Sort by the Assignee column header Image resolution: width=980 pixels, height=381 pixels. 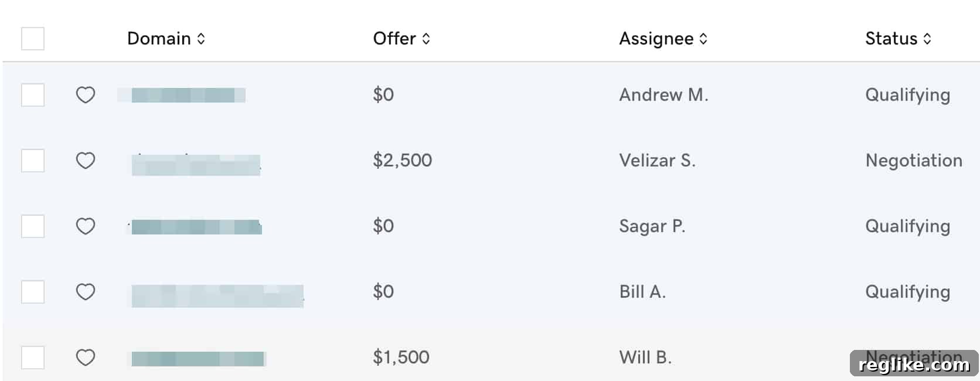tap(663, 39)
